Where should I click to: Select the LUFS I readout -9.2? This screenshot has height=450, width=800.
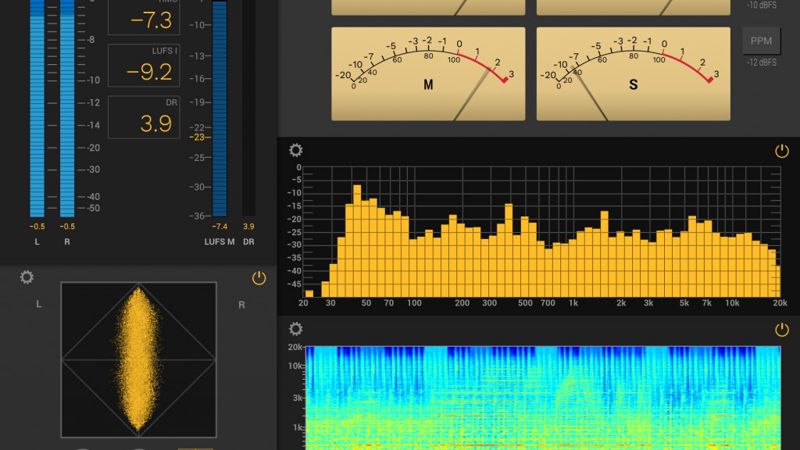pos(144,66)
